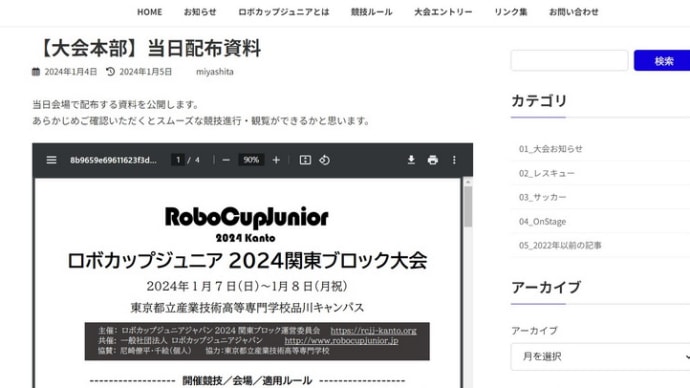Follow the https://rcjj-kanto.org link in the PDF

click(x=374, y=330)
